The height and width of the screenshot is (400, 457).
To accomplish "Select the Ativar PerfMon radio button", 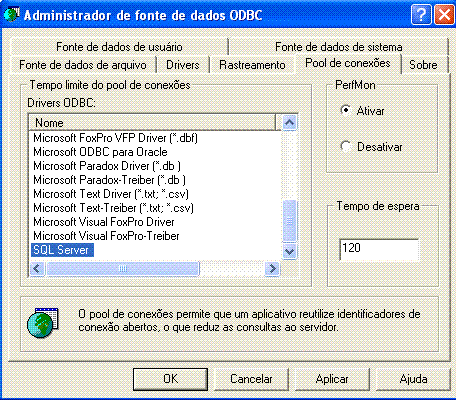I will coord(346,110).
